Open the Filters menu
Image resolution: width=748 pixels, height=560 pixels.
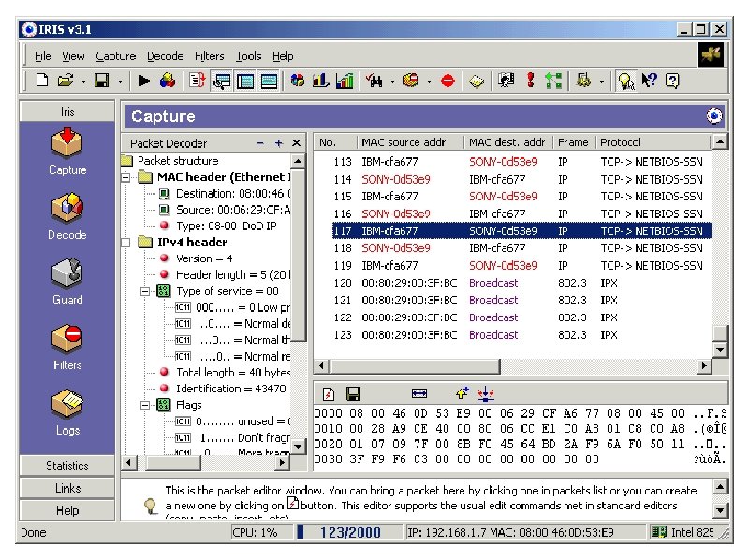coord(209,56)
